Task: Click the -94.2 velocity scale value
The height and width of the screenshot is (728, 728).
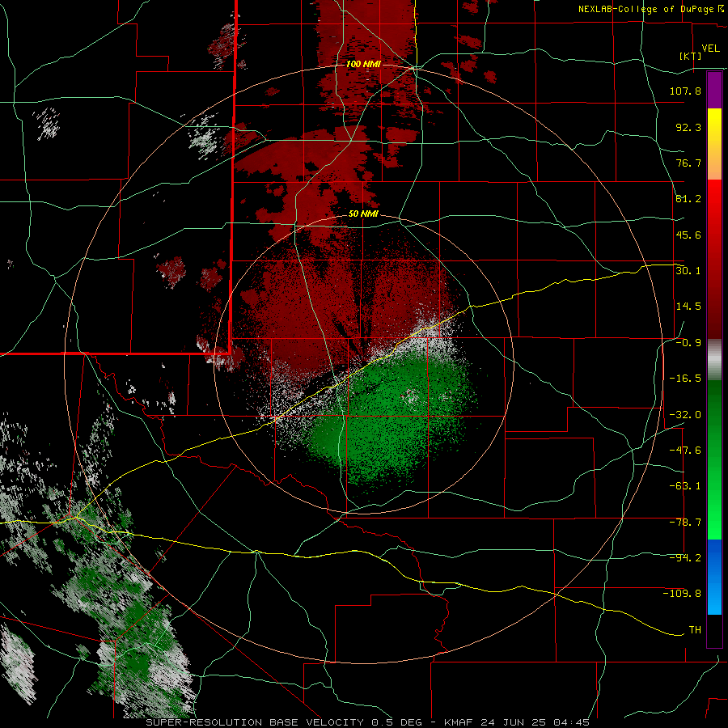Action: point(685,557)
